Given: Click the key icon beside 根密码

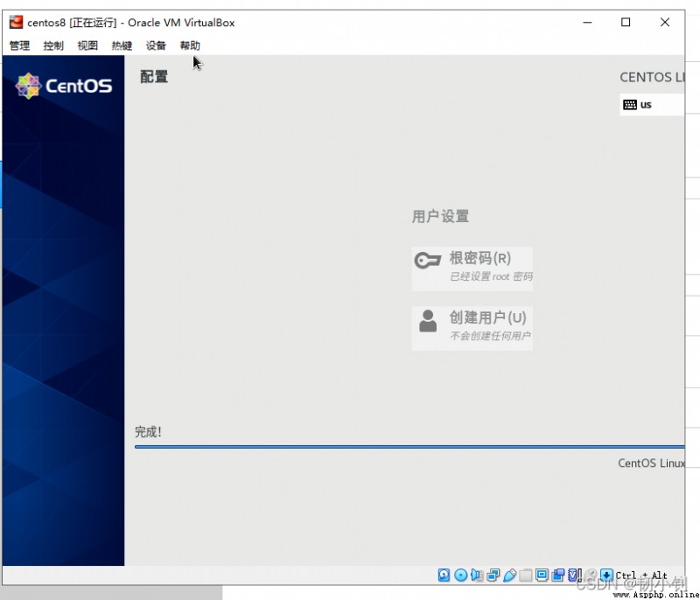Looking at the screenshot, I should pyautogui.click(x=428, y=260).
